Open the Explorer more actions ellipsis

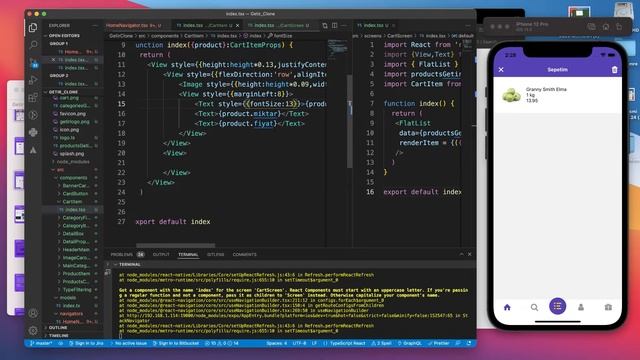coord(95,25)
